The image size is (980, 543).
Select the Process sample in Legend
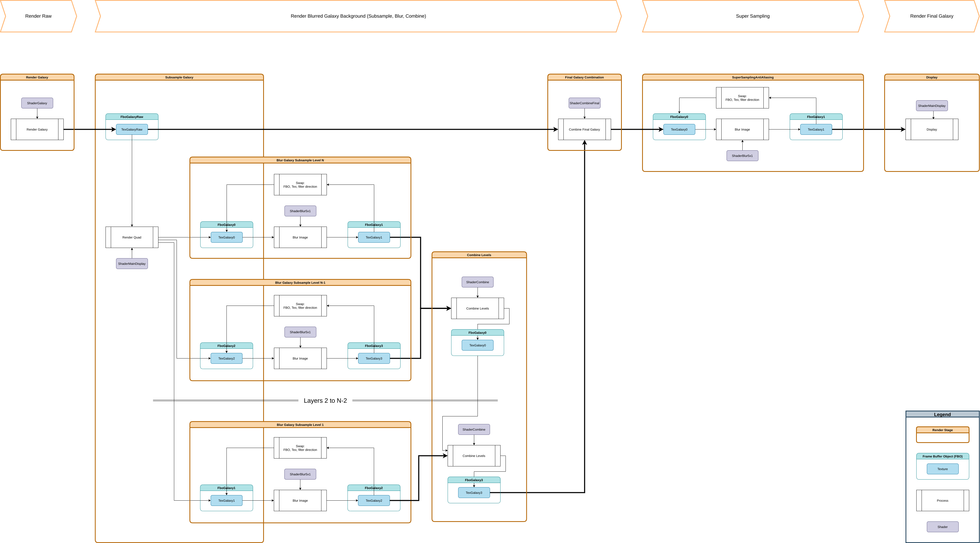pyautogui.click(x=942, y=501)
